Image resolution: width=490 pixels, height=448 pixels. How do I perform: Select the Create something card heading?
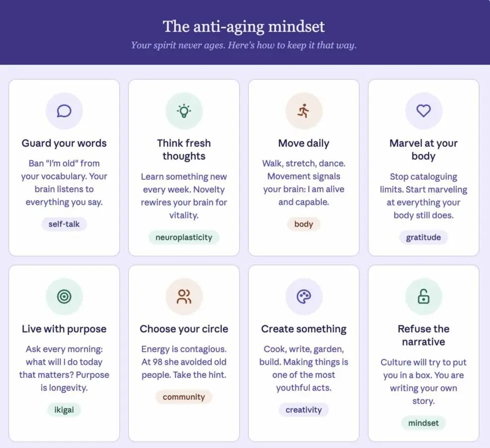tap(304, 329)
